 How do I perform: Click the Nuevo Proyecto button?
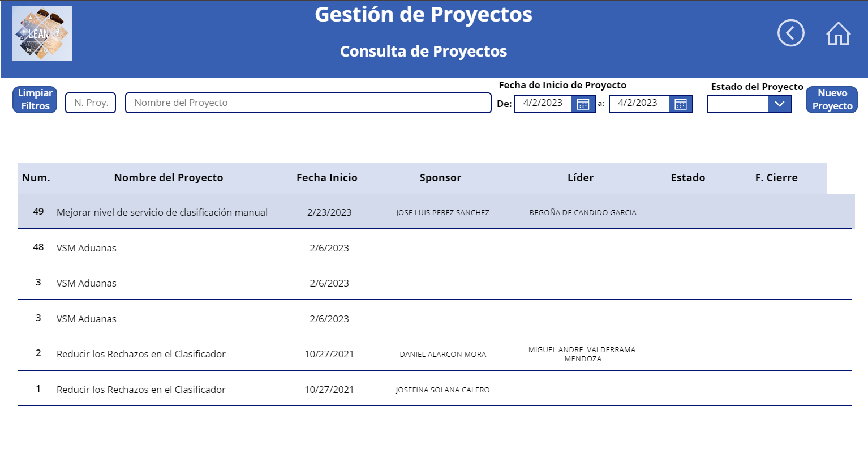point(832,100)
